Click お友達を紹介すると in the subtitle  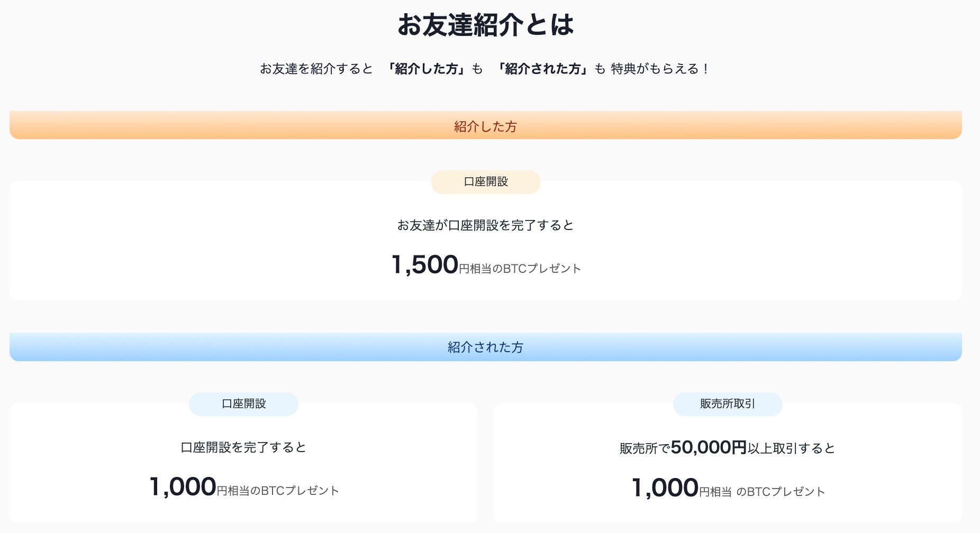pyautogui.click(x=316, y=69)
